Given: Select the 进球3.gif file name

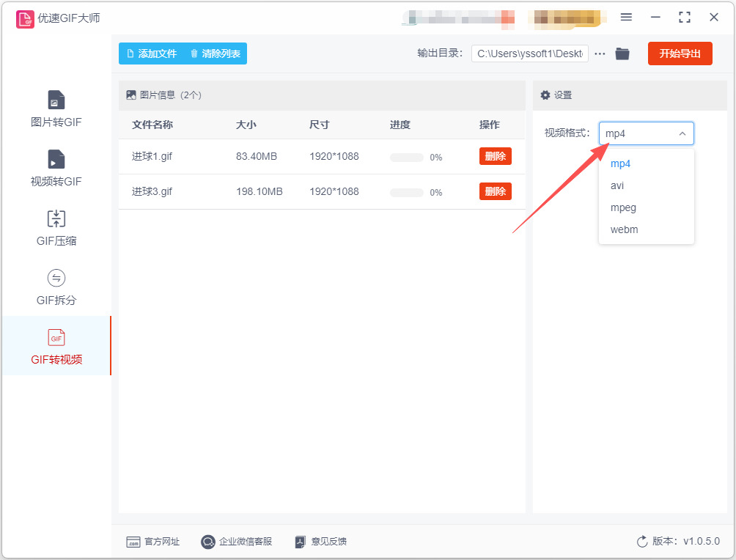Looking at the screenshot, I should [x=152, y=191].
